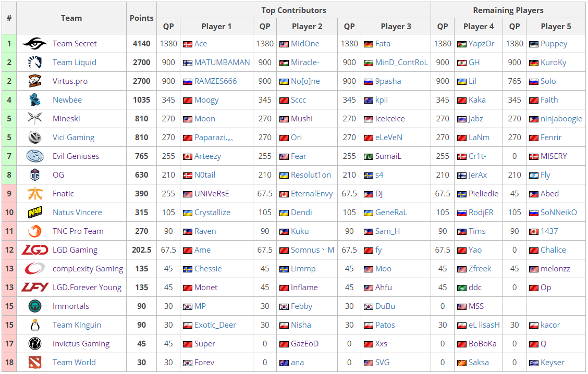Open the Newbee team page
This screenshot has height=374, width=588.
point(67,100)
